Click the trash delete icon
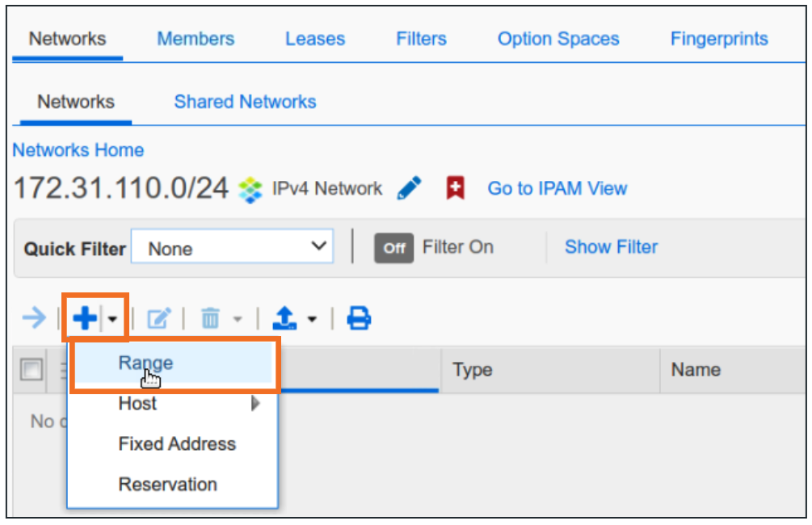The height and width of the screenshot is (525, 812). [210, 320]
